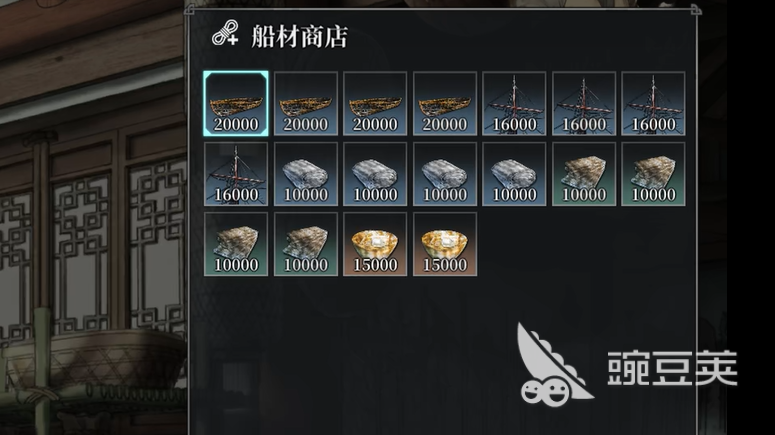Choose the last tan cloth in second row
Viewport: 775px width, 435px height.
pos(653,174)
